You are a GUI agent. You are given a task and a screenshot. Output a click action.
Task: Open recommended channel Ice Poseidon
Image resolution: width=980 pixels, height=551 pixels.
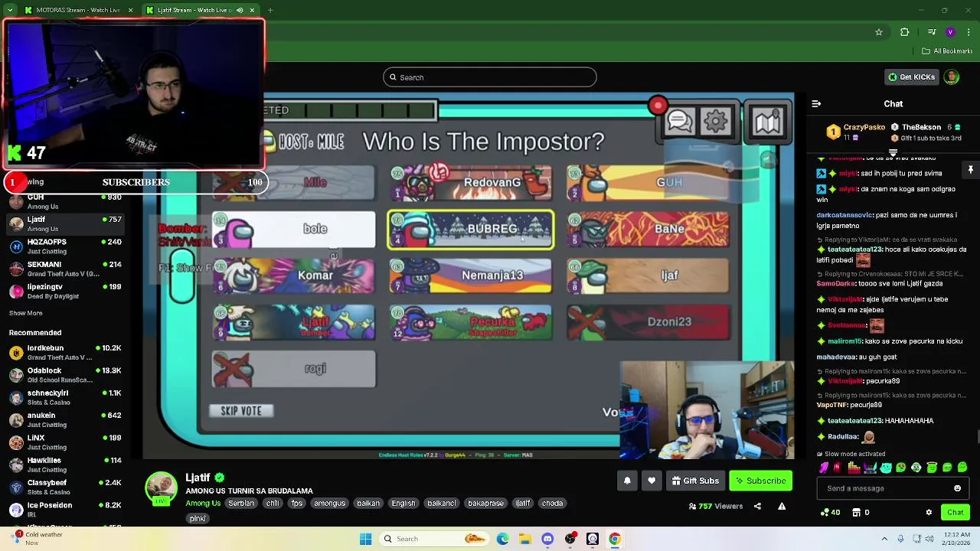tap(66, 510)
